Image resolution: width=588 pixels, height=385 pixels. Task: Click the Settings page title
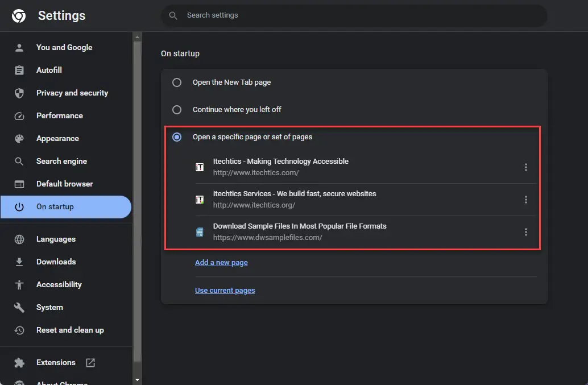pos(62,16)
